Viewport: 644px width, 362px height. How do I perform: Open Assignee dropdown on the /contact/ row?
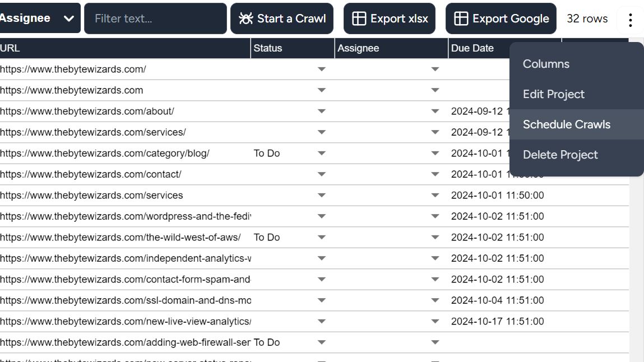click(x=434, y=174)
